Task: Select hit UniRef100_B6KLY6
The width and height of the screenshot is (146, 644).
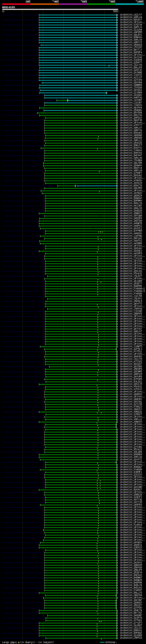Action: 131,203
